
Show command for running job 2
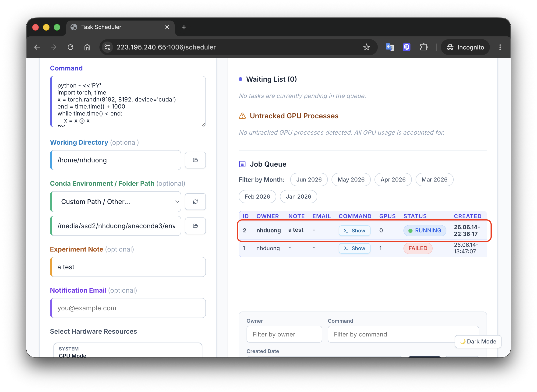tap(354, 231)
